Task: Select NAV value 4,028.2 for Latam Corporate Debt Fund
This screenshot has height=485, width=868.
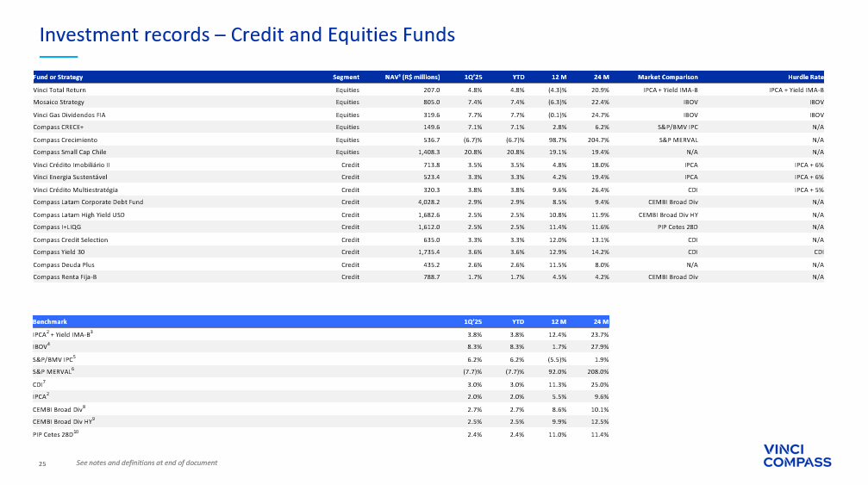Action: [429, 202]
